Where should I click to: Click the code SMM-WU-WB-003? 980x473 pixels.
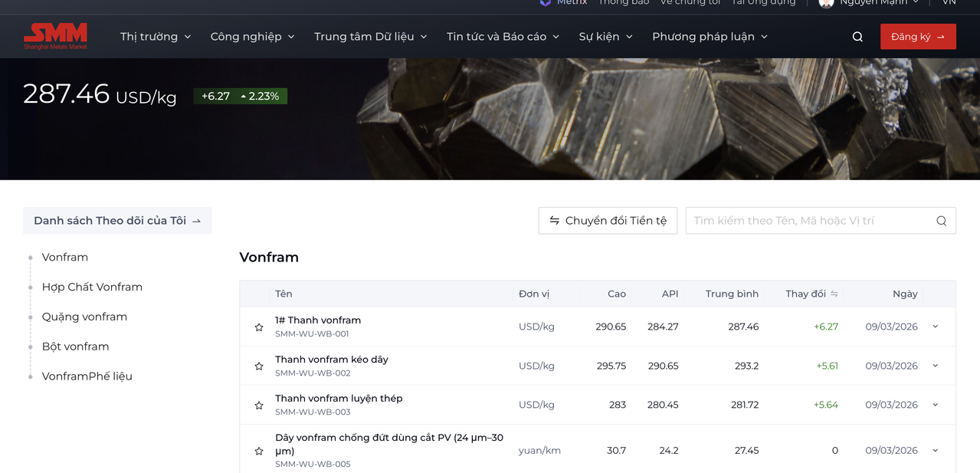313,412
